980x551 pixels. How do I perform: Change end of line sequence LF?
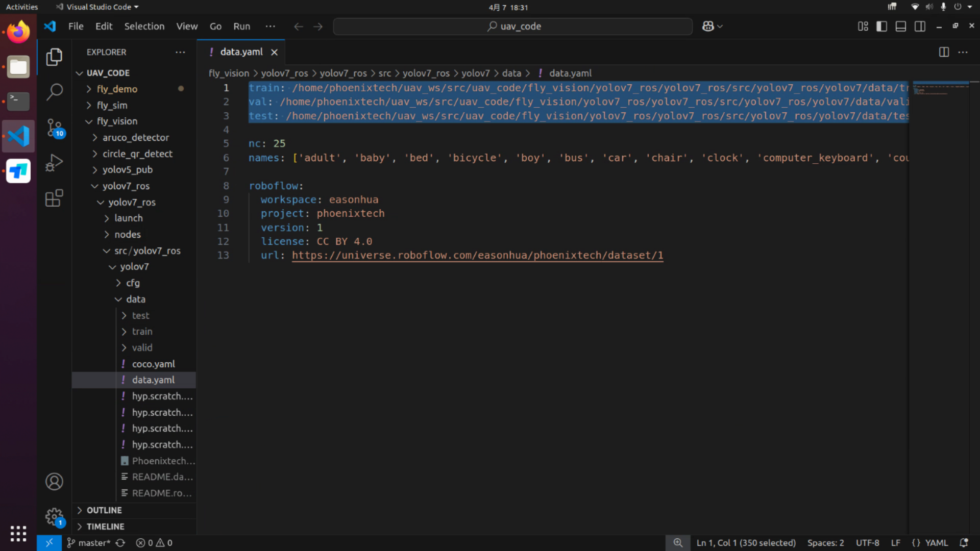coord(896,543)
